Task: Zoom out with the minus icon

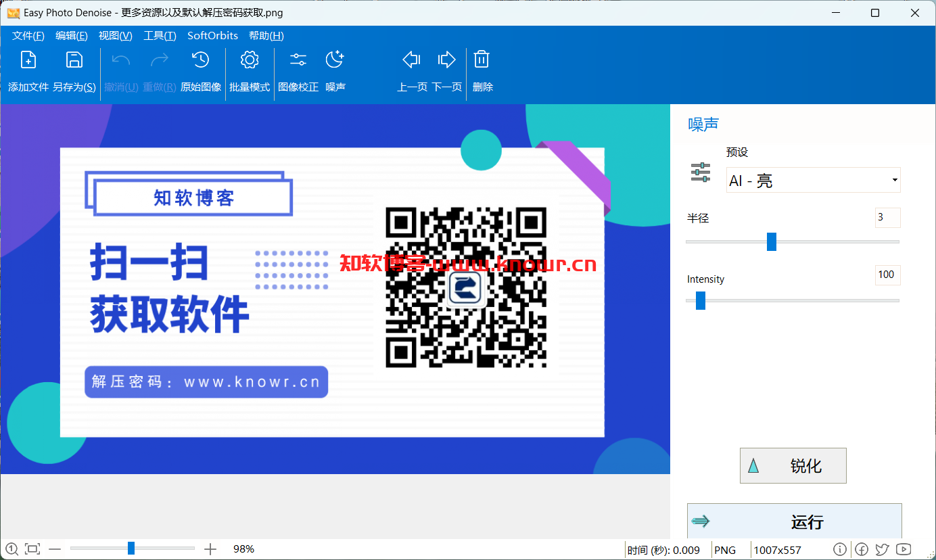Action: point(55,549)
